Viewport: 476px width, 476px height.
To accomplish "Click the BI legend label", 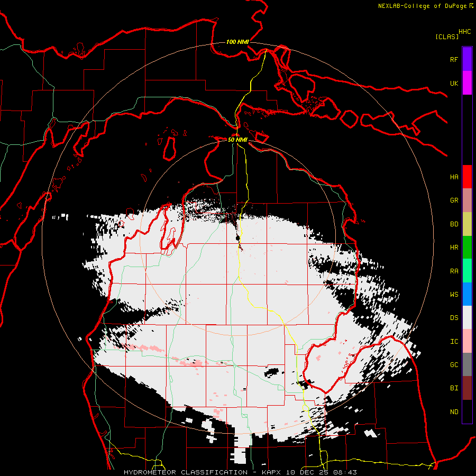I will coord(454,388).
